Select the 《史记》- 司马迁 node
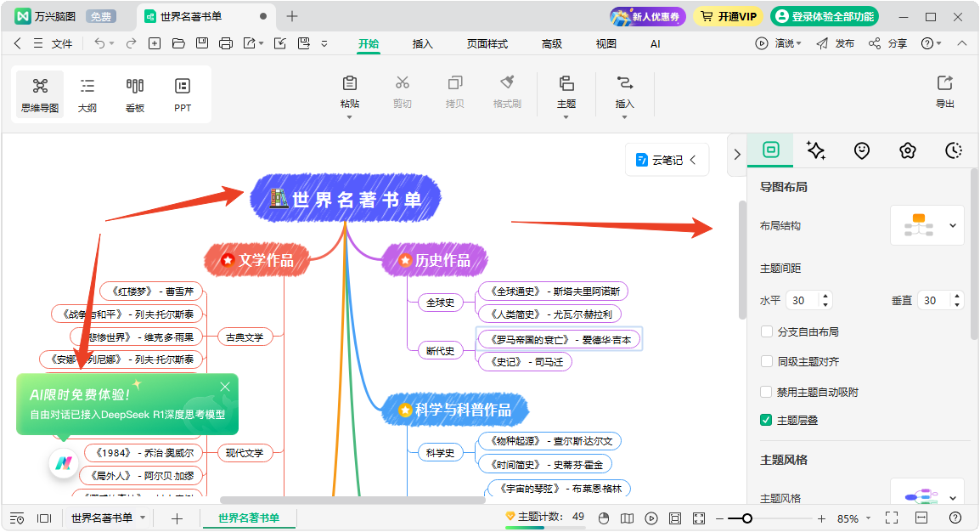 [x=525, y=362]
